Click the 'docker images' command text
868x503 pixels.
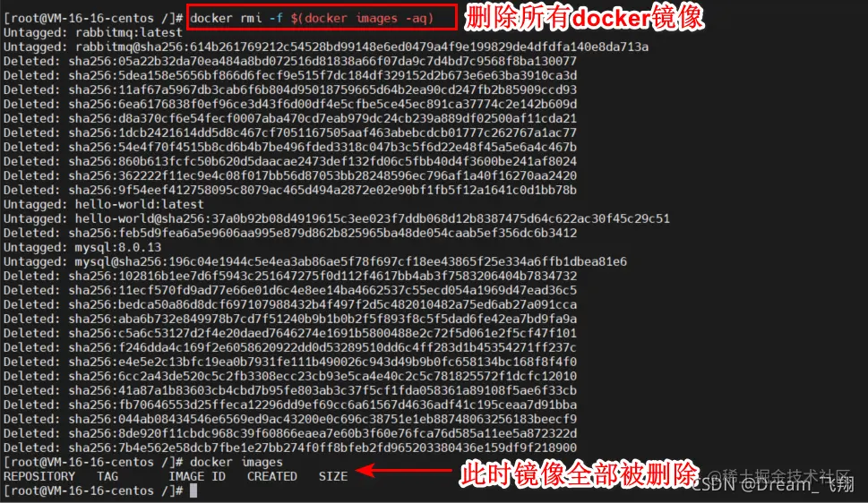click(236, 462)
